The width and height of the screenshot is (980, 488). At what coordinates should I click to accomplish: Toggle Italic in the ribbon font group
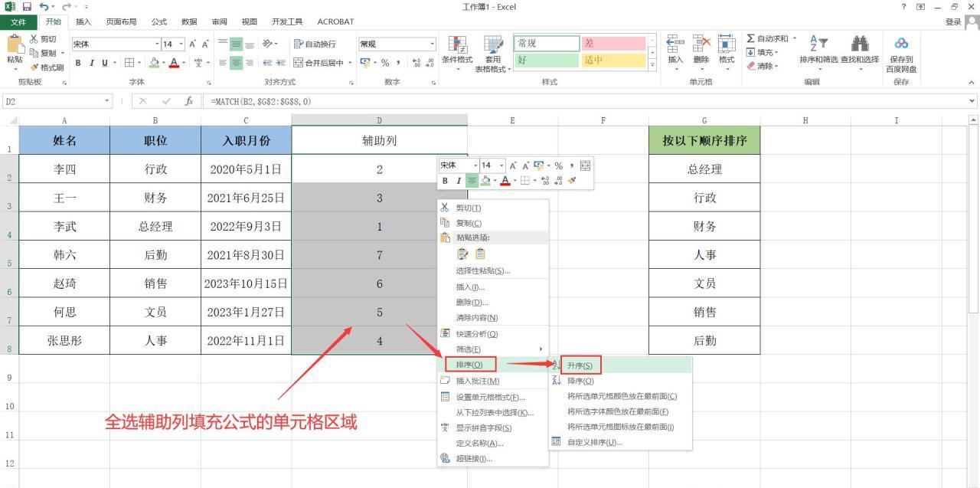[91, 63]
